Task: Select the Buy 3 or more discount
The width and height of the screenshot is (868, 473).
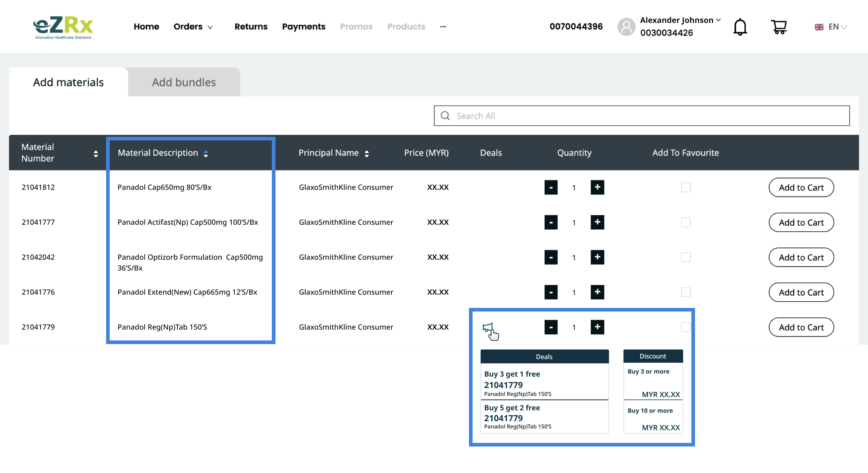Action: pos(653,382)
